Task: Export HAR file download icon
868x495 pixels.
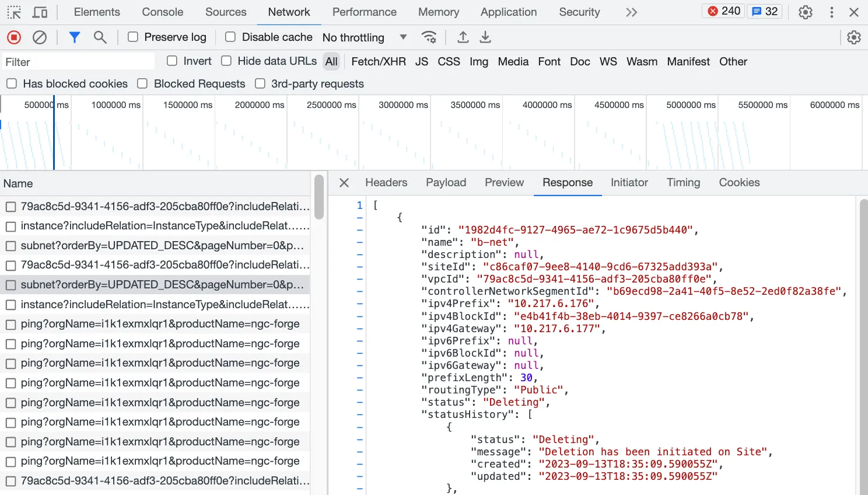Action: pyautogui.click(x=485, y=37)
